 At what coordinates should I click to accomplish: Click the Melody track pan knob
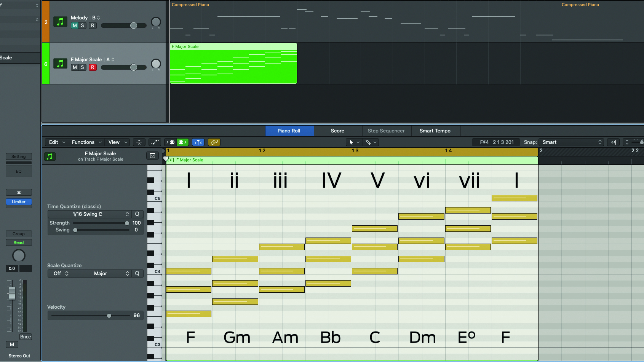tap(156, 22)
